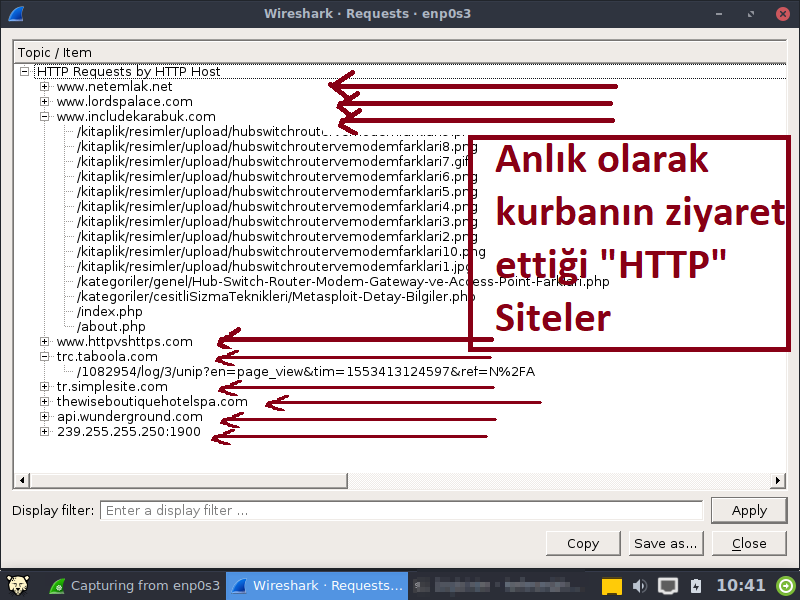Image resolution: width=800 pixels, height=600 pixels.
Task: Select the hubswitchroutervemodemfarklari2.png request
Action: coord(277,236)
